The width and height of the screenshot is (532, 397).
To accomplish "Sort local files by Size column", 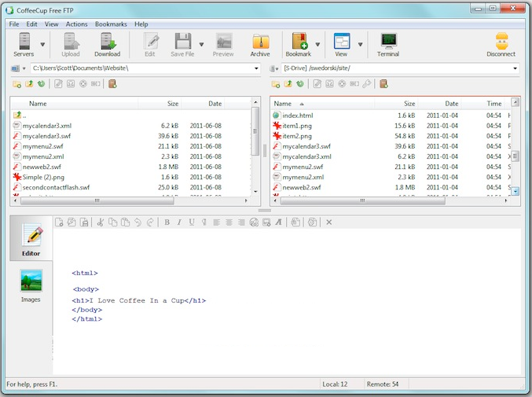I will 160,104.
